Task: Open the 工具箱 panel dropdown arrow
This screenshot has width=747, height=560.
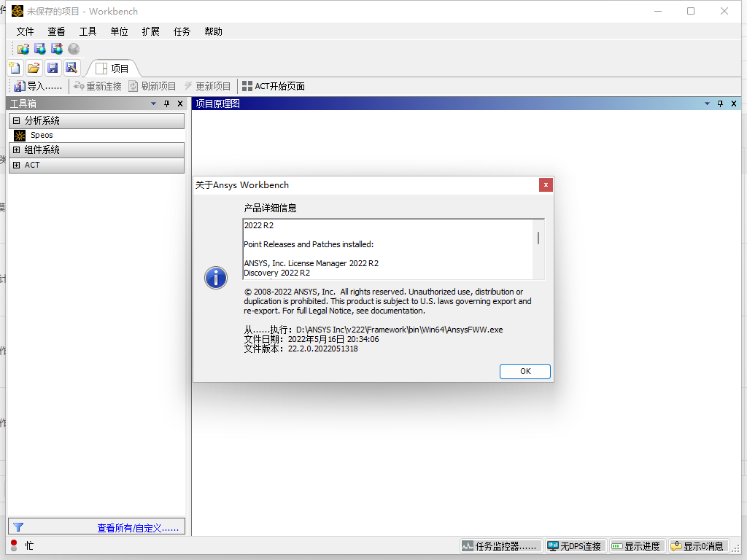Action: [x=153, y=104]
